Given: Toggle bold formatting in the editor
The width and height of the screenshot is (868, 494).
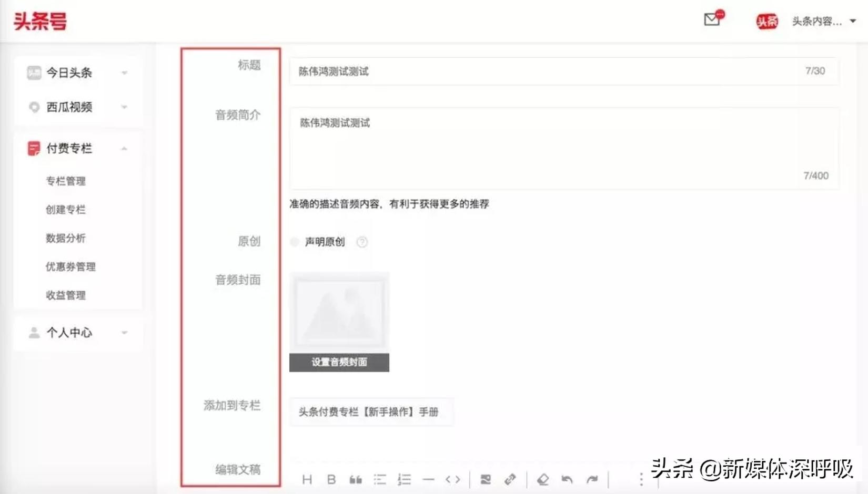Looking at the screenshot, I should [331, 479].
